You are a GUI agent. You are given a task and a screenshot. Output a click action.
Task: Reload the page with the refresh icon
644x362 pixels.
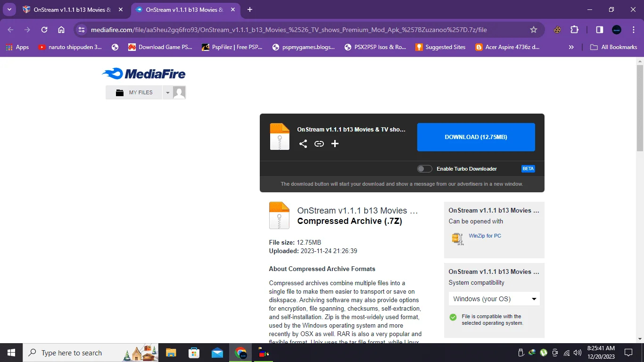tap(44, 30)
